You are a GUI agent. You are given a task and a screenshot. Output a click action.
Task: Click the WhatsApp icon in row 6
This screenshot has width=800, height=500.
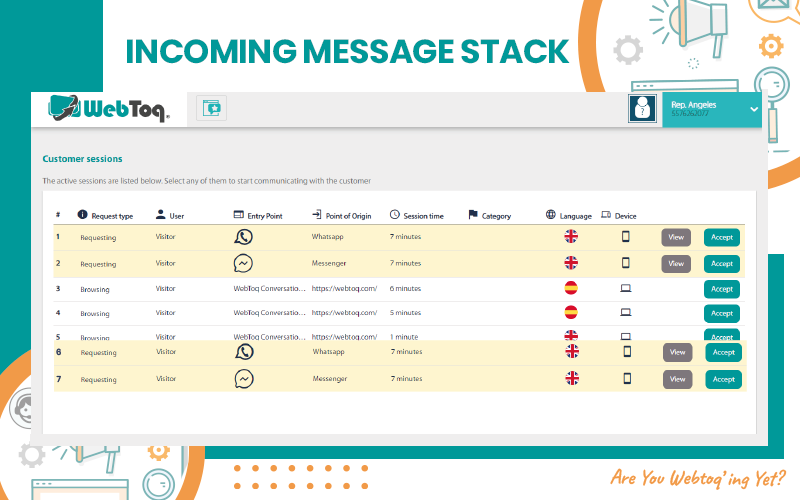[x=244, y=352]
